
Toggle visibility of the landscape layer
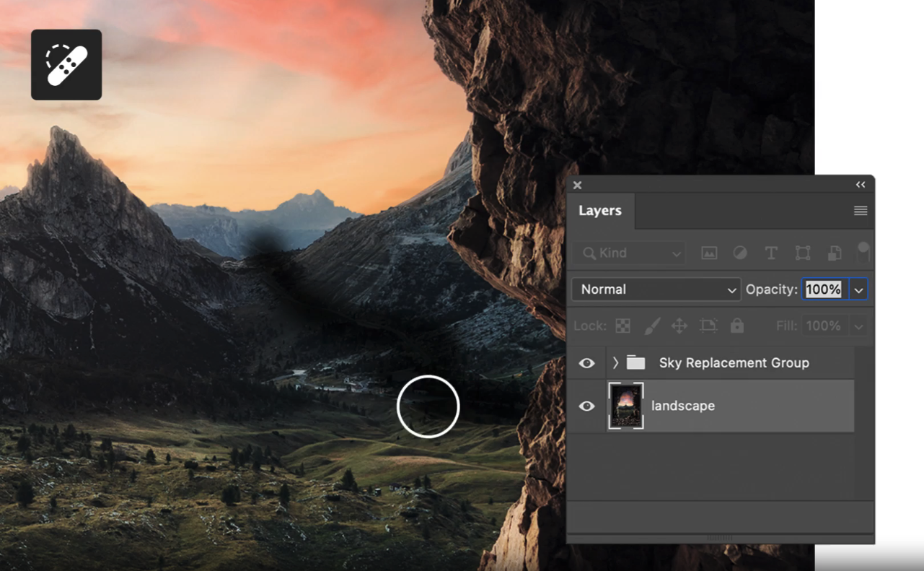pyautogui.click(x=586, y=406)
